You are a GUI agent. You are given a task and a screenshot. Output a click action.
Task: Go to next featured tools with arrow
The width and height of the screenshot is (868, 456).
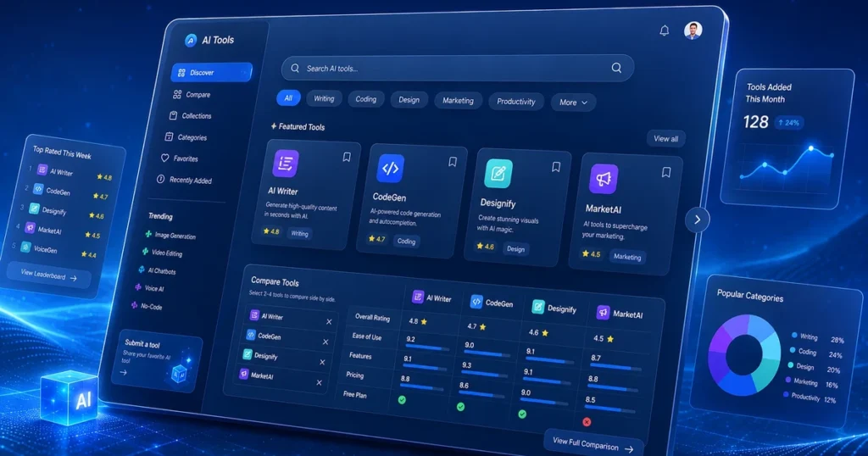coord(698,220)
